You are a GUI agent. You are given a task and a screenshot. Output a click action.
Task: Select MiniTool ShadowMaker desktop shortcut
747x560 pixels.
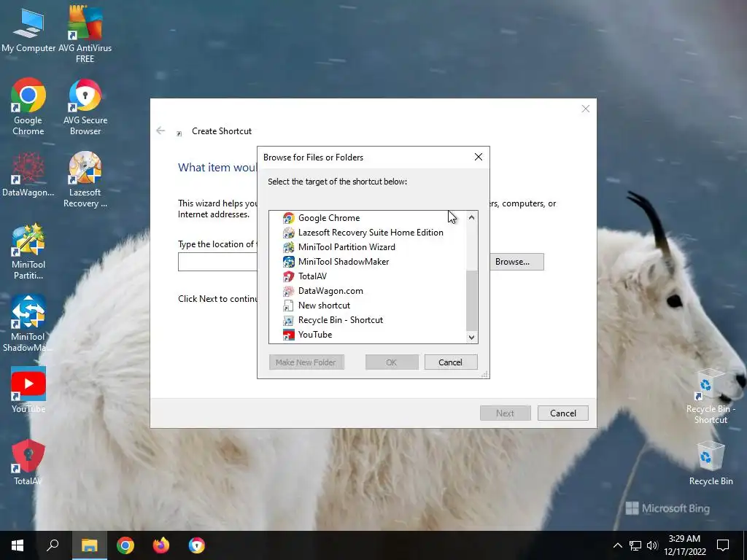[x=28, y=324]
